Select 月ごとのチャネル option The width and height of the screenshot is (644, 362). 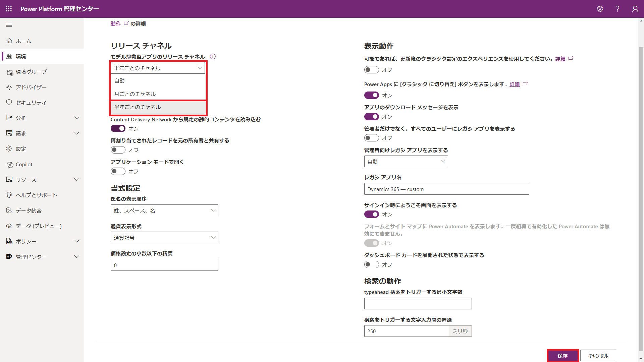tap(158, 94)
